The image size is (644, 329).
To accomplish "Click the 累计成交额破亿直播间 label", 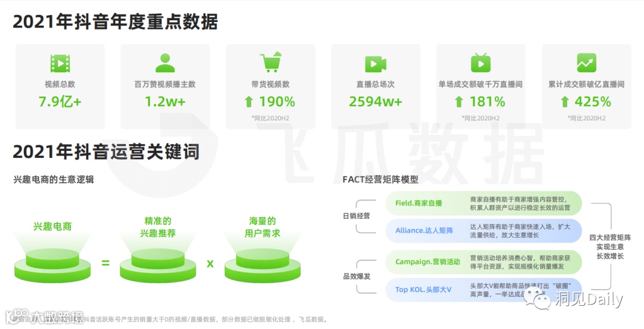I will [587, 84].
